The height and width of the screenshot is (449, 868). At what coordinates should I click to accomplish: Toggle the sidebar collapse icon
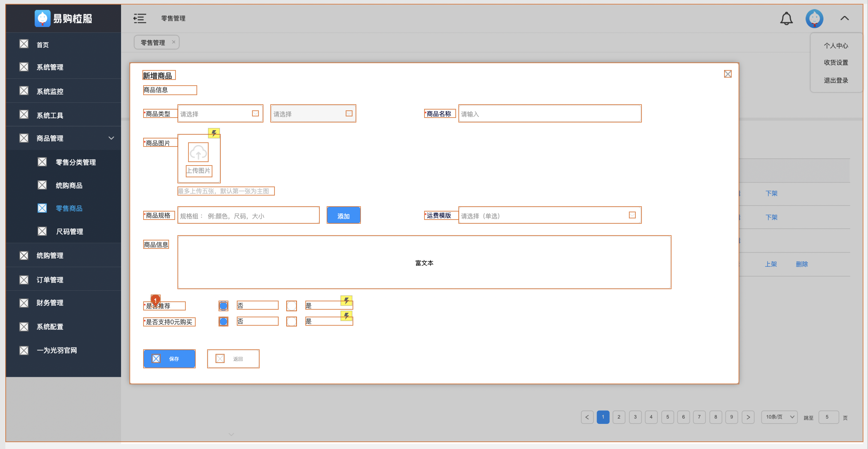140,18
